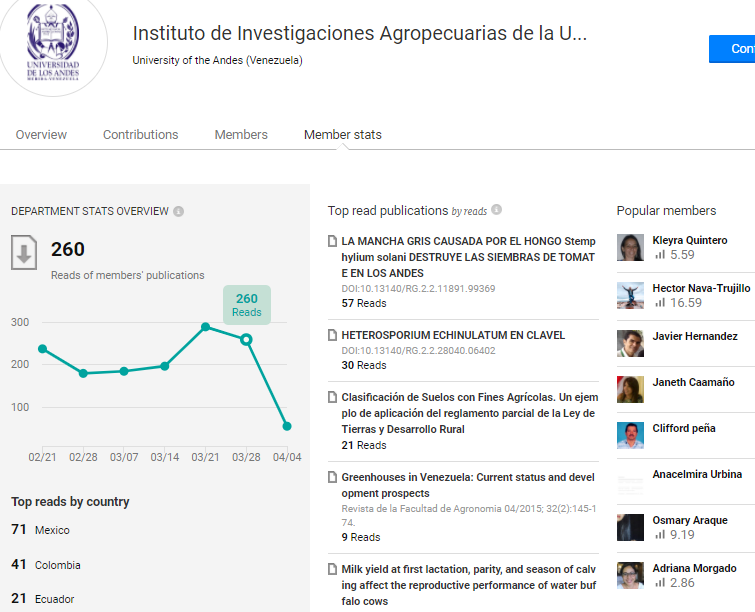
Task: Click Kleyra Quintero's name
Action: [x=690, y=240]
